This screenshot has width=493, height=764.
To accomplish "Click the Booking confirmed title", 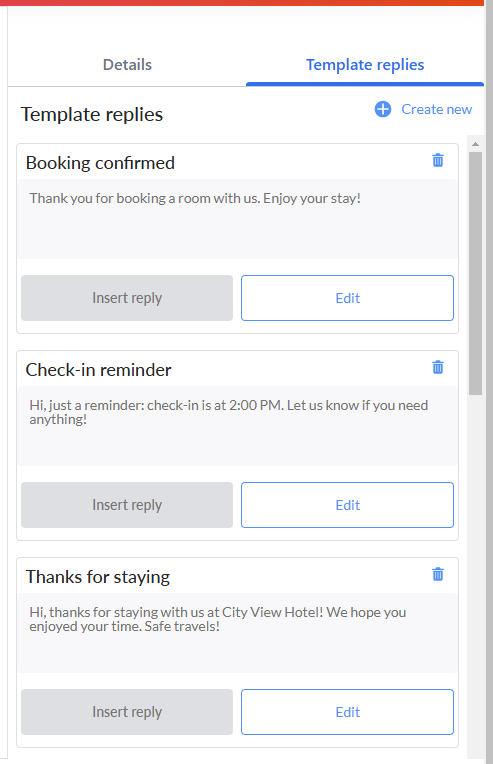I will click(x=100, y=163).
